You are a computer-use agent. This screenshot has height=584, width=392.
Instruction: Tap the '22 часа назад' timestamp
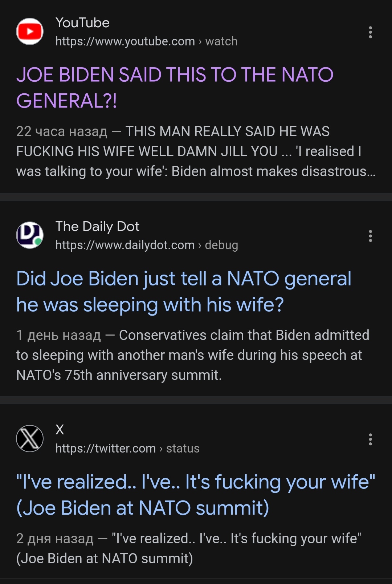62,131
